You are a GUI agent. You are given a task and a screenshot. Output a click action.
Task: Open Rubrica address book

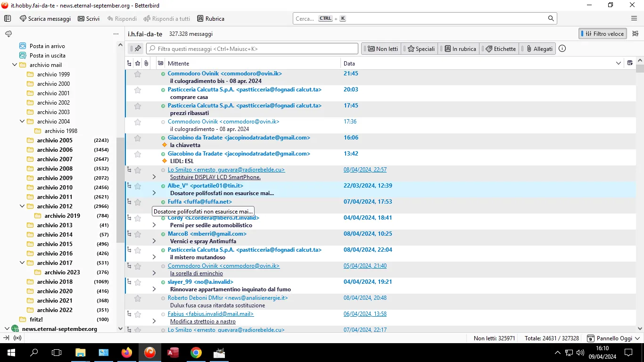pos(210,18)
